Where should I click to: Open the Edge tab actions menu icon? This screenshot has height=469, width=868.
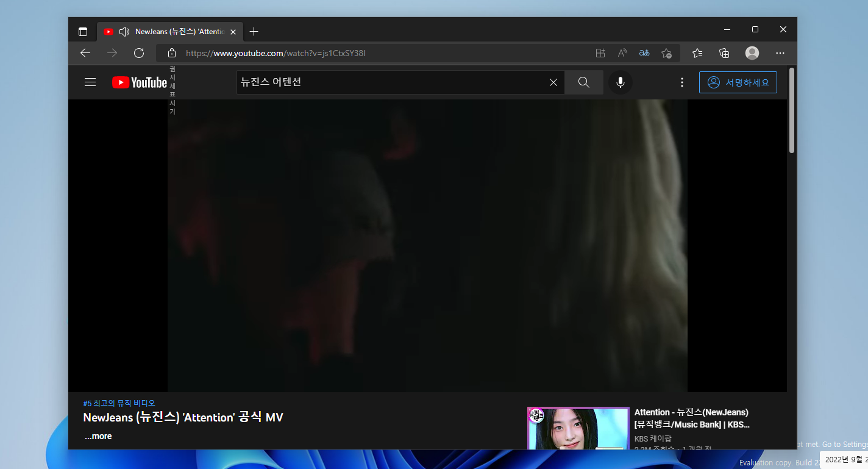(83, 32)
